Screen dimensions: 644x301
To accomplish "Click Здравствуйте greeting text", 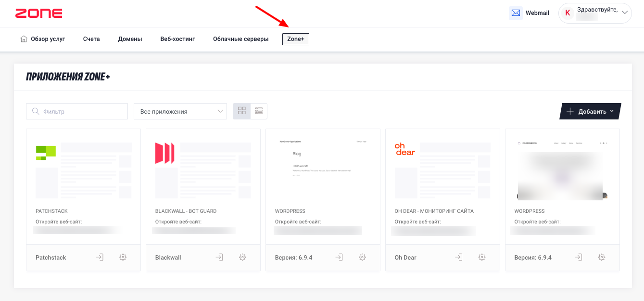I will [x=597, y=10].
